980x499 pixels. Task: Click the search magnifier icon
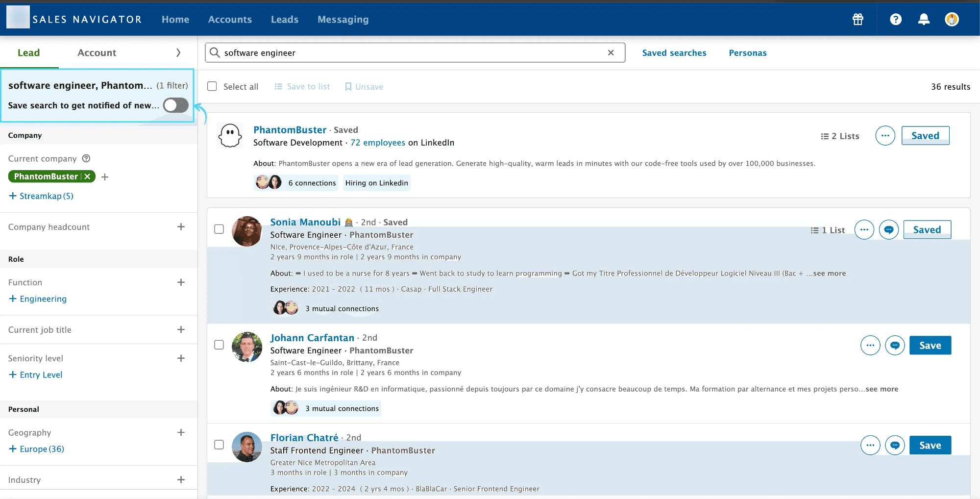tap(215, 52)
